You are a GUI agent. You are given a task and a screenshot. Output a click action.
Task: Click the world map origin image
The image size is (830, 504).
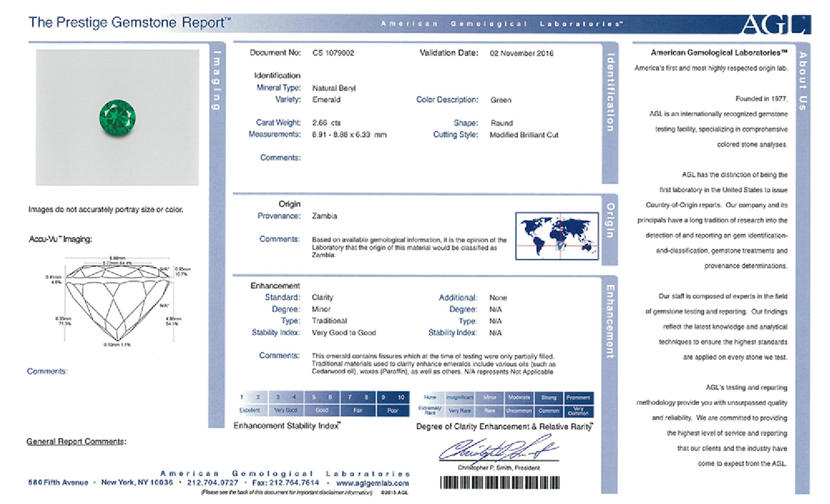point(557,236)
